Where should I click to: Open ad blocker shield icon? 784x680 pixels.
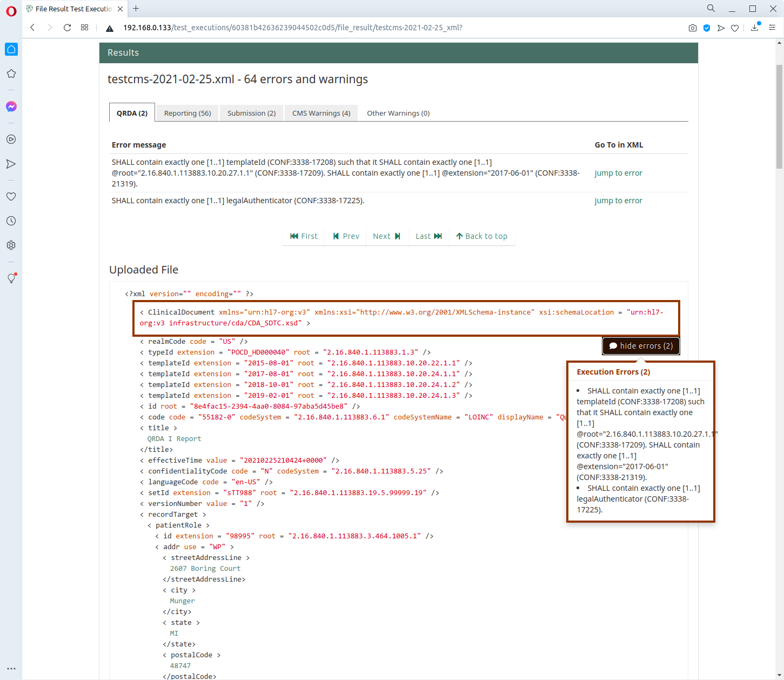[x=707, y=28]
